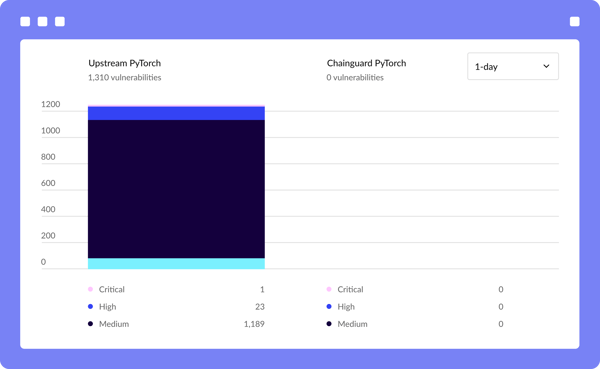Click the Chainguard High count '0'
This screenshot has height=369, width=600.
[501, 307]
